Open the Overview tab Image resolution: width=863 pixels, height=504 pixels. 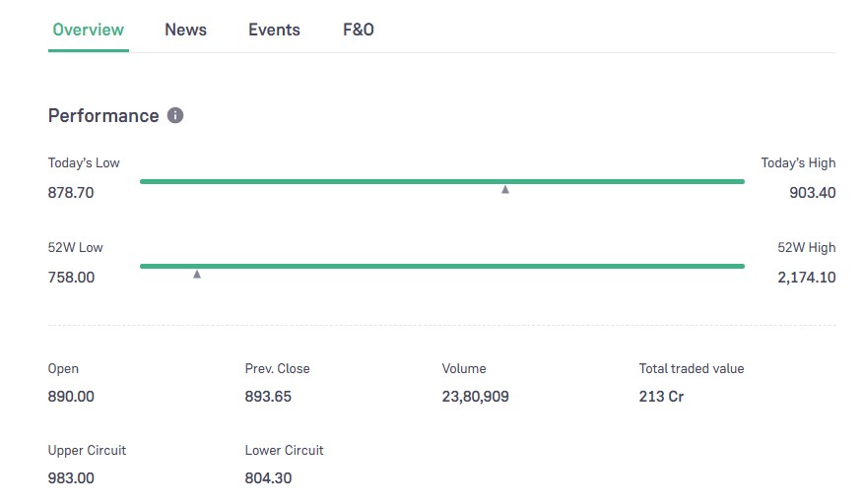[88, 30]
